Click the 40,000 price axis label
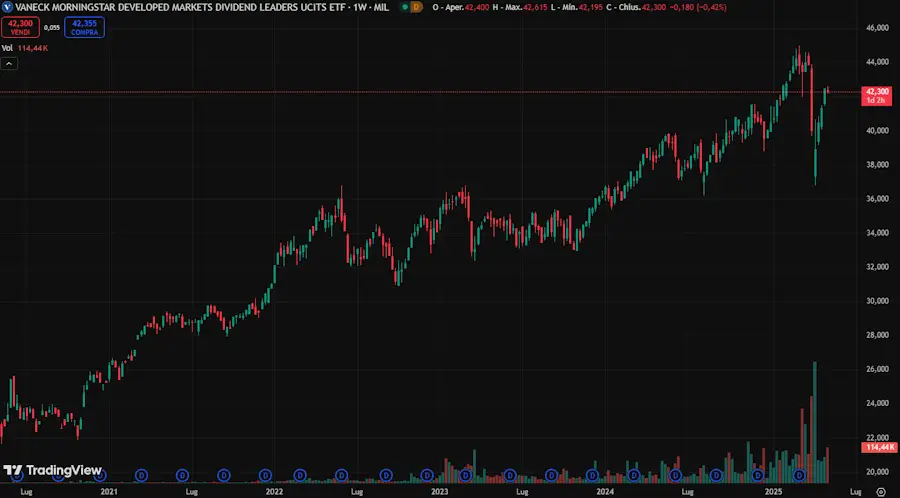900x498 pixels. tap(877, 130)
